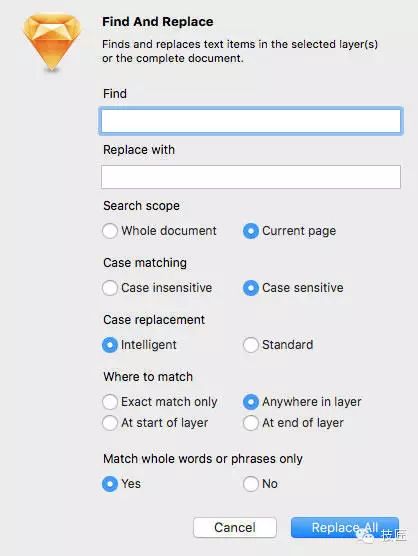This screenshot has width=418, height=556.
Task: Click the WeChat watermark logo
Action: tap(365, 535)
